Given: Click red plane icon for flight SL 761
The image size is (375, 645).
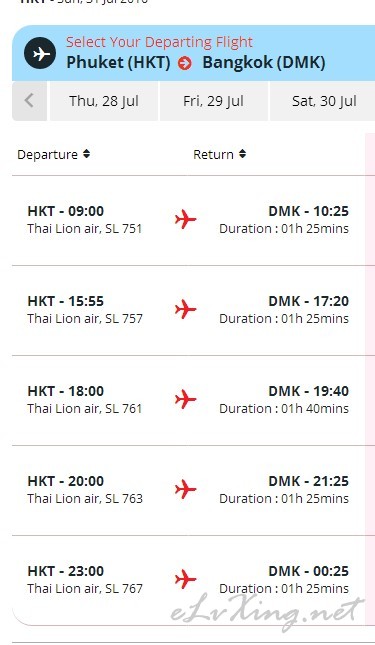Looking at the screenshot, I should pyautogui.click(x=185, y=399).
